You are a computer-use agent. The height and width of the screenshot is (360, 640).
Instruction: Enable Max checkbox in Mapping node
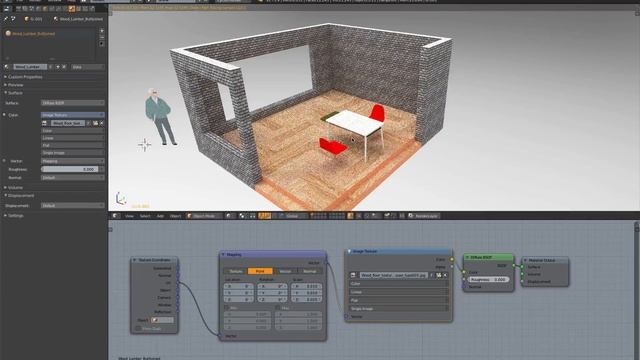278,308
